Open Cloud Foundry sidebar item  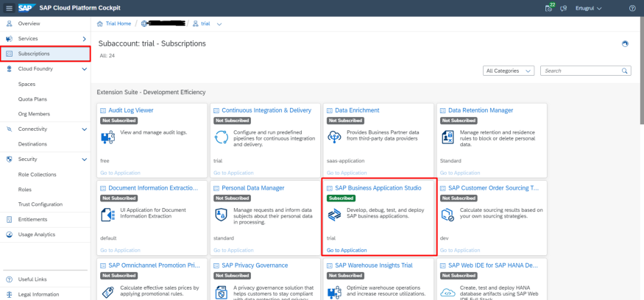(x=35, y=69)
